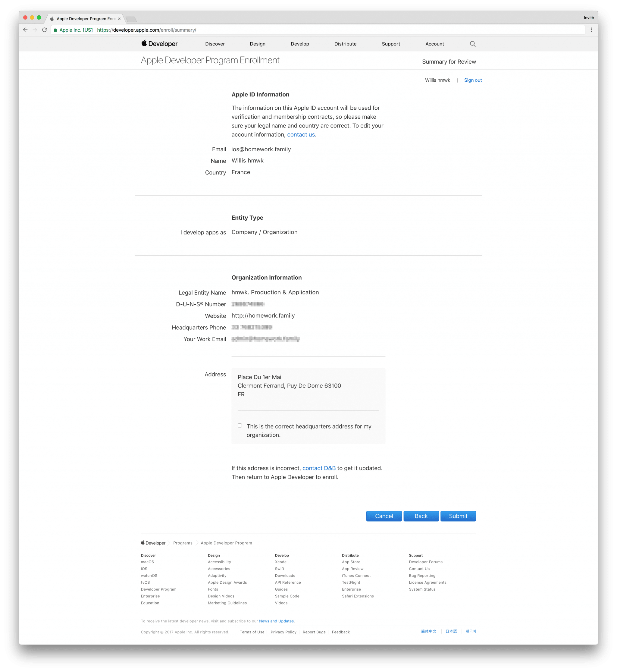The image size is (617, 672).
Task: Open Accessibility footer link
Action: point(219,562)
